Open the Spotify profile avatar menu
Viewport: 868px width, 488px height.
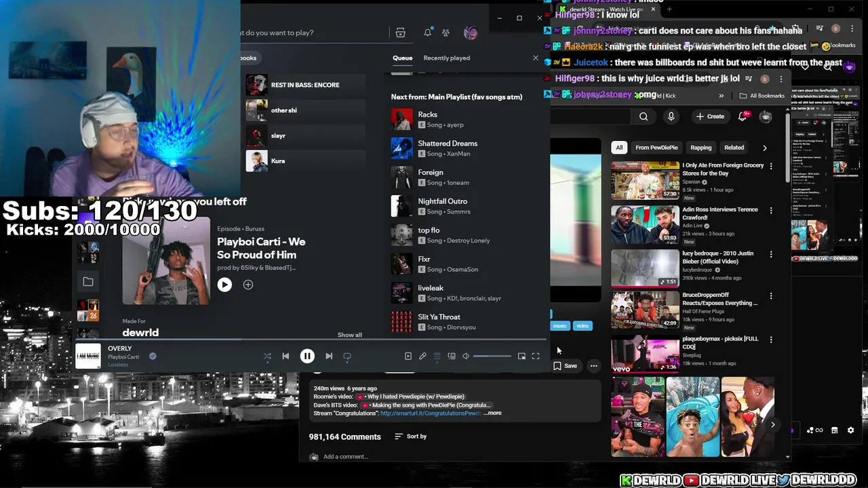click(x=471, y=33)
